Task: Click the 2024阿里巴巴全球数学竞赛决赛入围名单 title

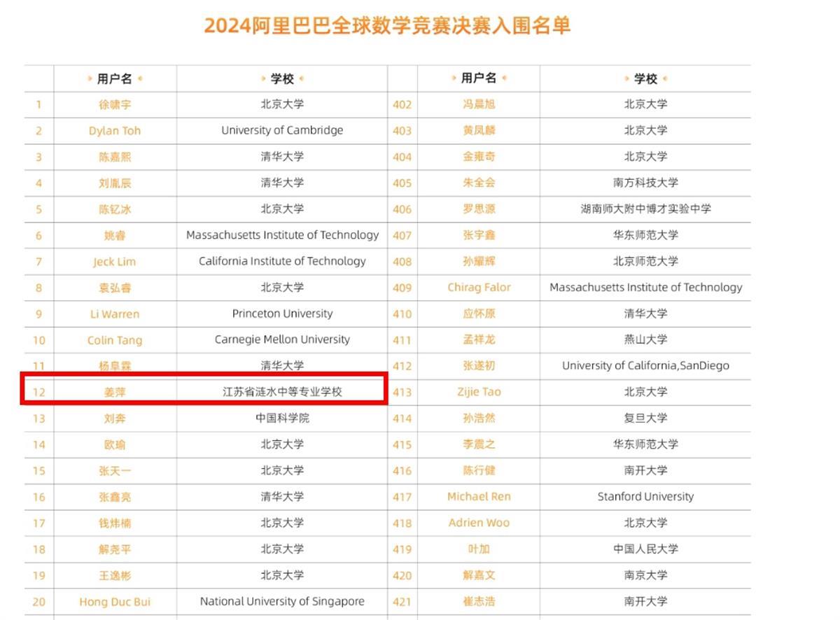Action: click(387, 26)
